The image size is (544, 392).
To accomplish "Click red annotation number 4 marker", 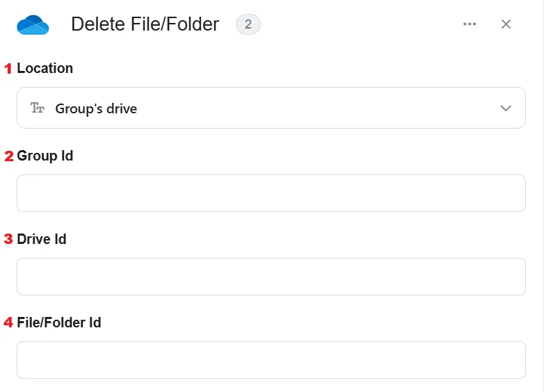I will (x=8, y=322).
